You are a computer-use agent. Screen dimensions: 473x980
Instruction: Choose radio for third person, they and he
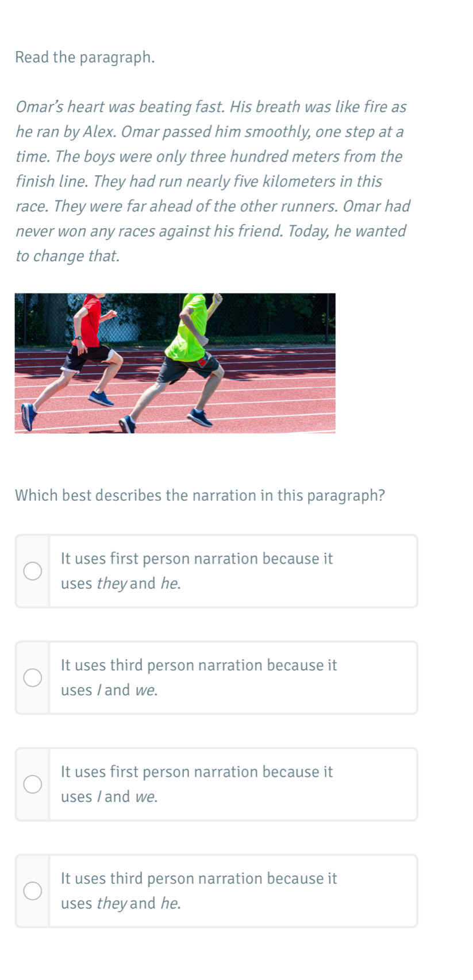[33, 891]
